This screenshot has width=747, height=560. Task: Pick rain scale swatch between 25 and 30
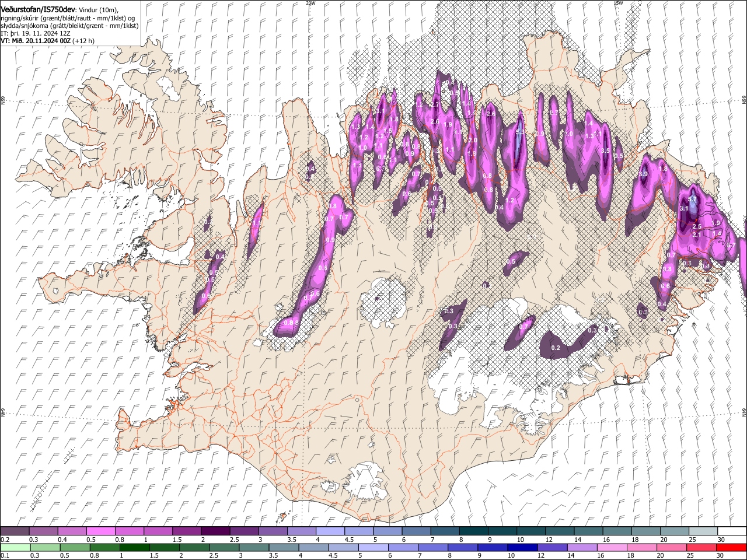701,547
